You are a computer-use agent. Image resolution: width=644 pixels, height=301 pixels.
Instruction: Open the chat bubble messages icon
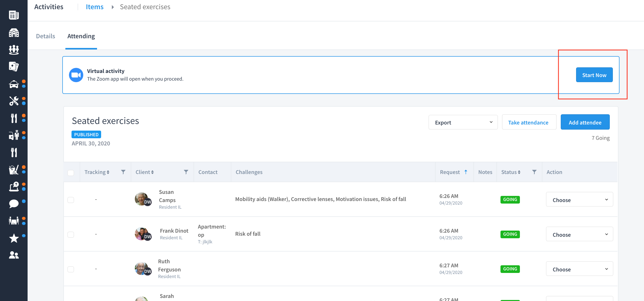pos(14,204)
